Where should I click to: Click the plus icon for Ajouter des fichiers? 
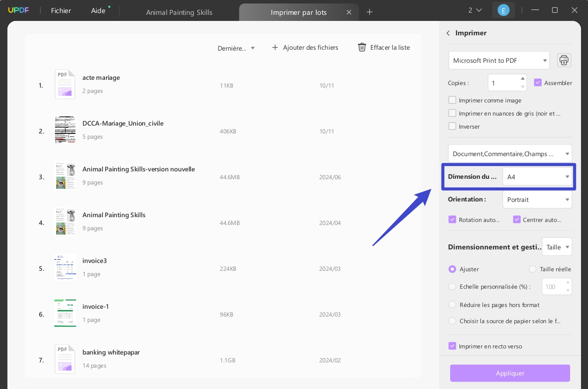point(275,47)
